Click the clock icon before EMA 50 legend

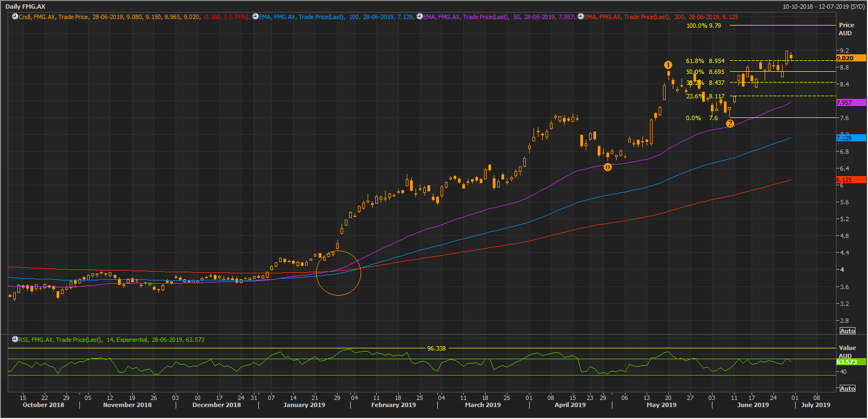420,17
